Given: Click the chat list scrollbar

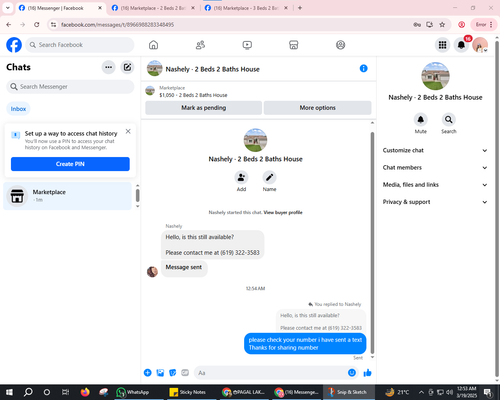Looking at the screenshot, I should pyautogui.click(x=137, y=196).
